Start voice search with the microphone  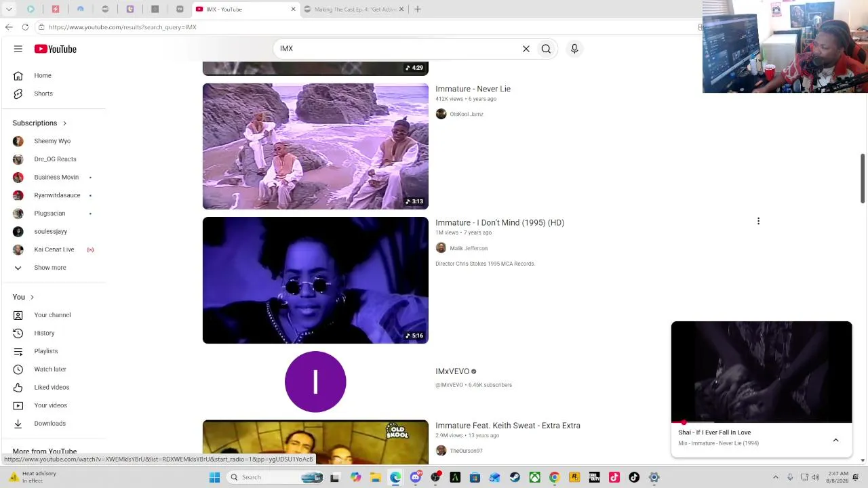pos(574,49)
